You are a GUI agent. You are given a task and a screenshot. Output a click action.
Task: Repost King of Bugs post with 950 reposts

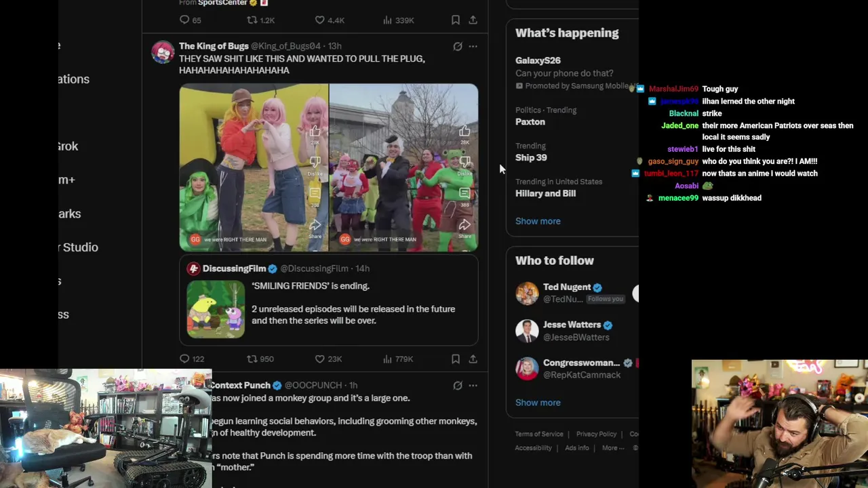tap(260, 359)
